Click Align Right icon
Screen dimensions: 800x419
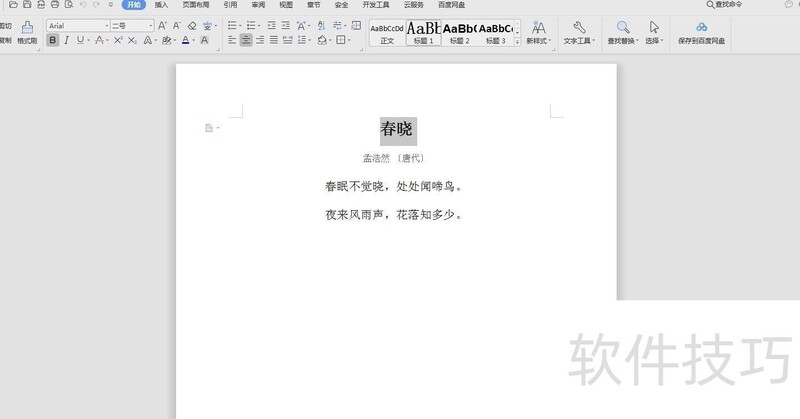pos(260,40)
